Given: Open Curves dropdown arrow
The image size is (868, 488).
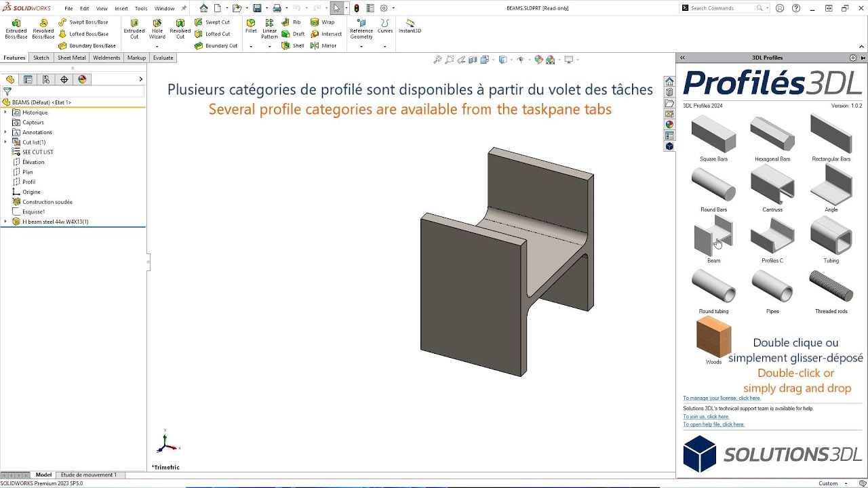Looking at the screenshot, I should tap(384, 46).
